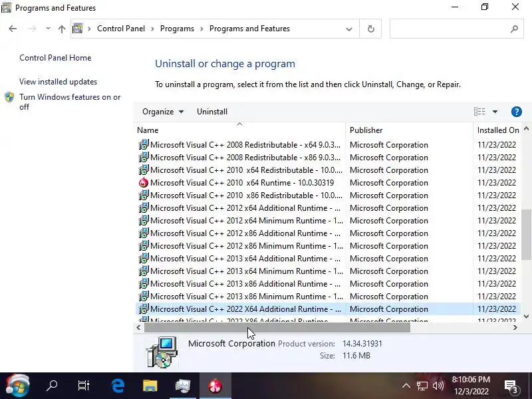The image size is (532, 399).
Task: Select Visual C++ 2013 x64 Minimum Runtime
Action: [328, 271]
